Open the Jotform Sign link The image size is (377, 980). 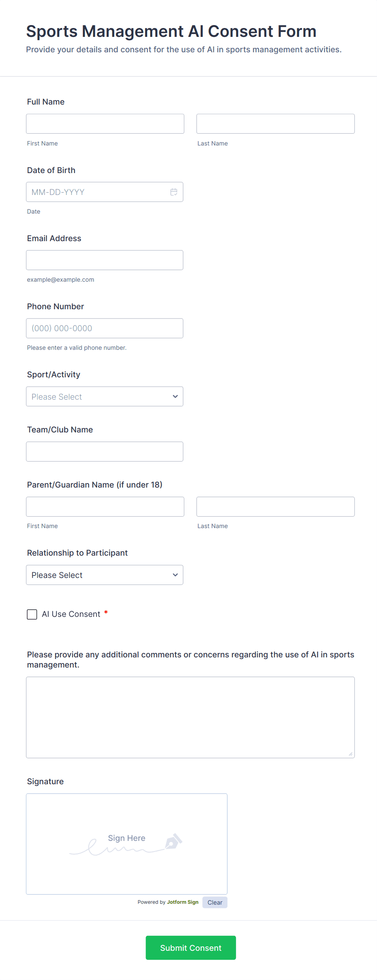(x=182, y=902)
